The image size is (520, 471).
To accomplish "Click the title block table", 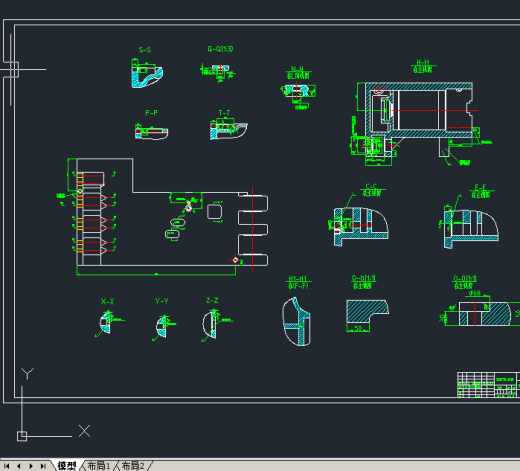I will pyautogui.click(x=488, y=385).
